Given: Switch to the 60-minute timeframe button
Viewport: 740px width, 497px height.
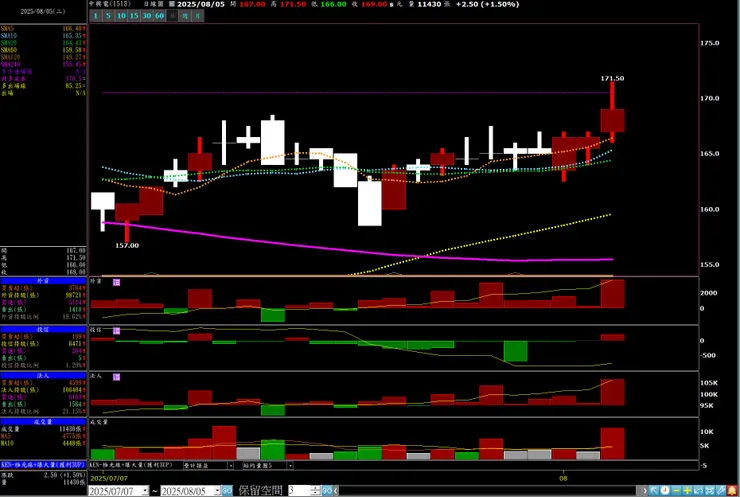Looking at the screenshot, I should [x=160, y=16].
